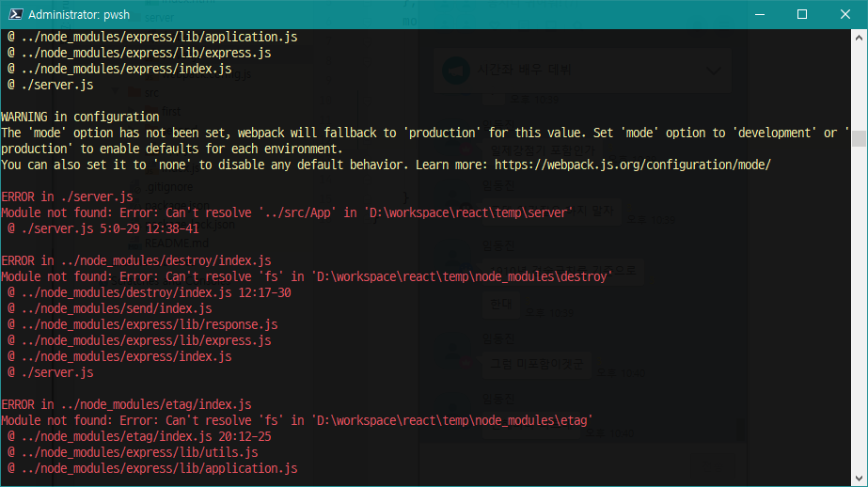Viewport: 868px width, 487px height.
Task: Click the scrollbar up arrow
Action: [x=859, y=38]
